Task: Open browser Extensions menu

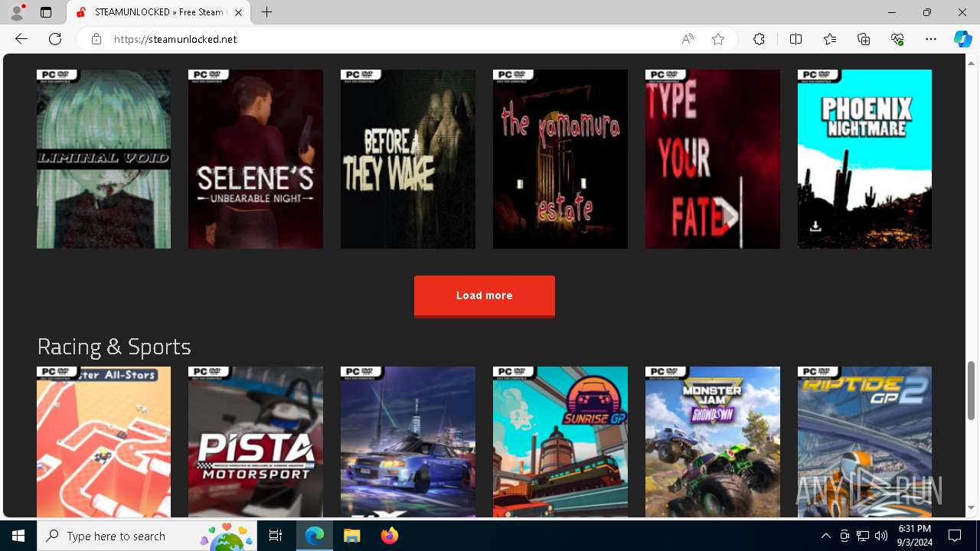Action: coord(759,39)
